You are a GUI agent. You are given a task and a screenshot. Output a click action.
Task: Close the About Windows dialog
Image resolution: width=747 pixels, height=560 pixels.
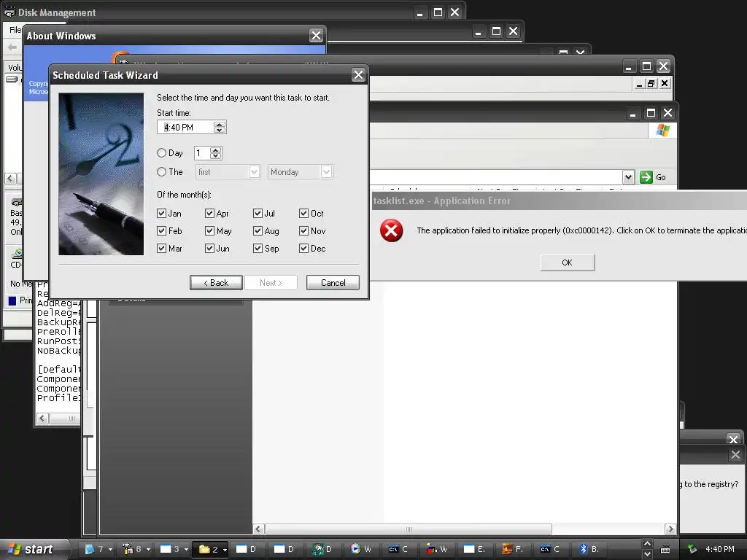[316, 35]
